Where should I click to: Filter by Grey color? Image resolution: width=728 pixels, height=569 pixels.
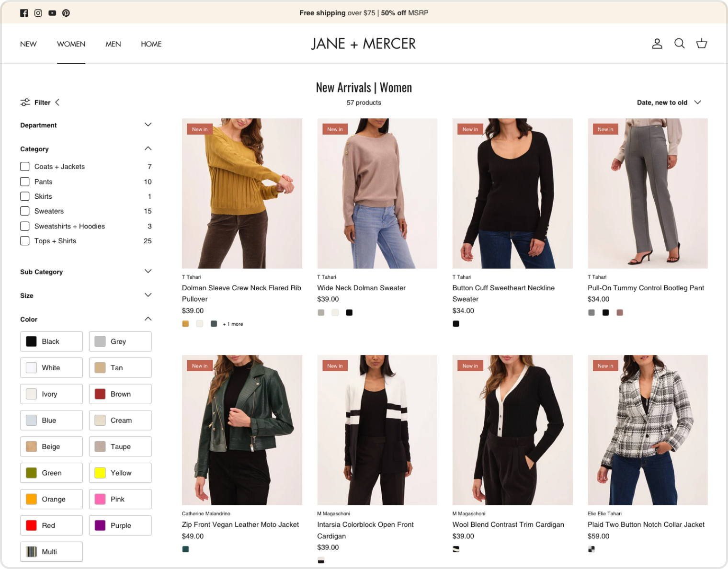[120, 341]
